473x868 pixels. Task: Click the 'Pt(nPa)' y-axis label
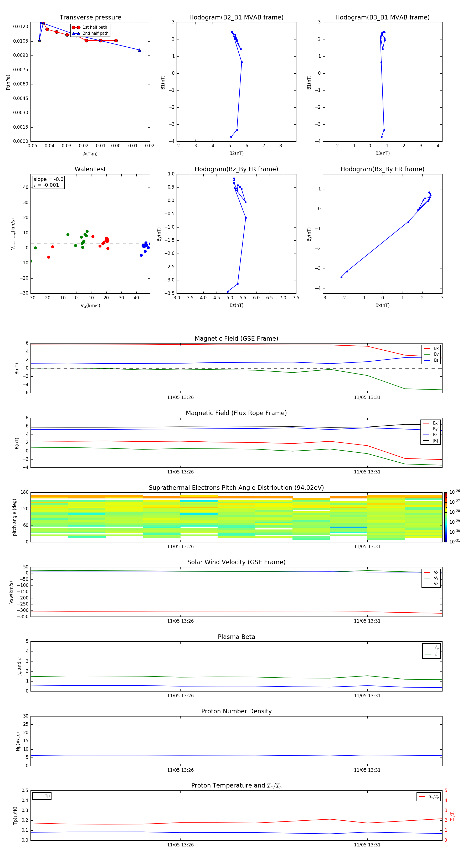coord(8,82)
